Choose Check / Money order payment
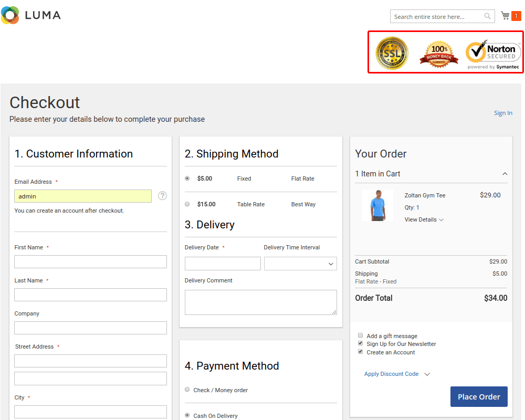 187,390
